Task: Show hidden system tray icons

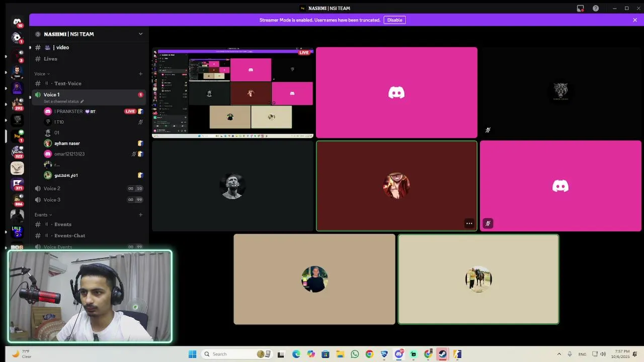Action: [x=558, y=354]
